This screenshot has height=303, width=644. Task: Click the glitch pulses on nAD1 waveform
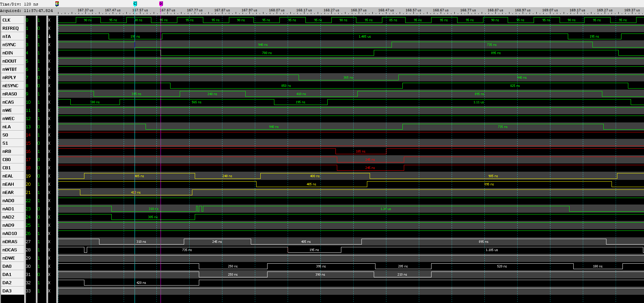point(200,209)
